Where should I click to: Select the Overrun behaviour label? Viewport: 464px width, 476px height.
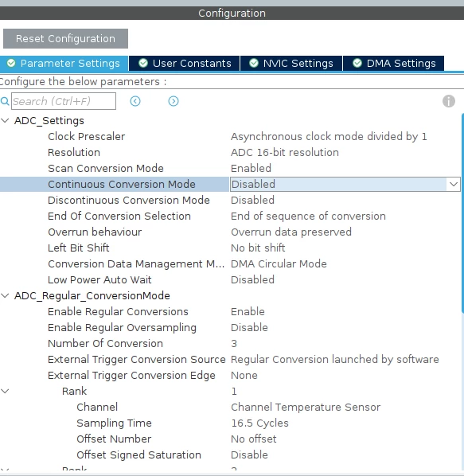coord(95,232)
